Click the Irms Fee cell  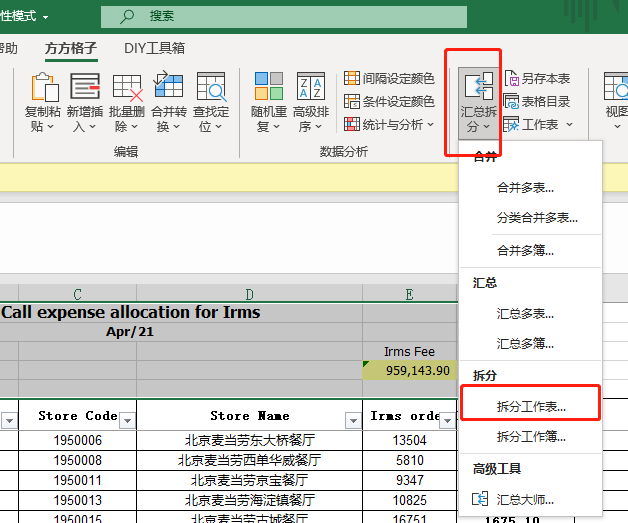[409, 352]
